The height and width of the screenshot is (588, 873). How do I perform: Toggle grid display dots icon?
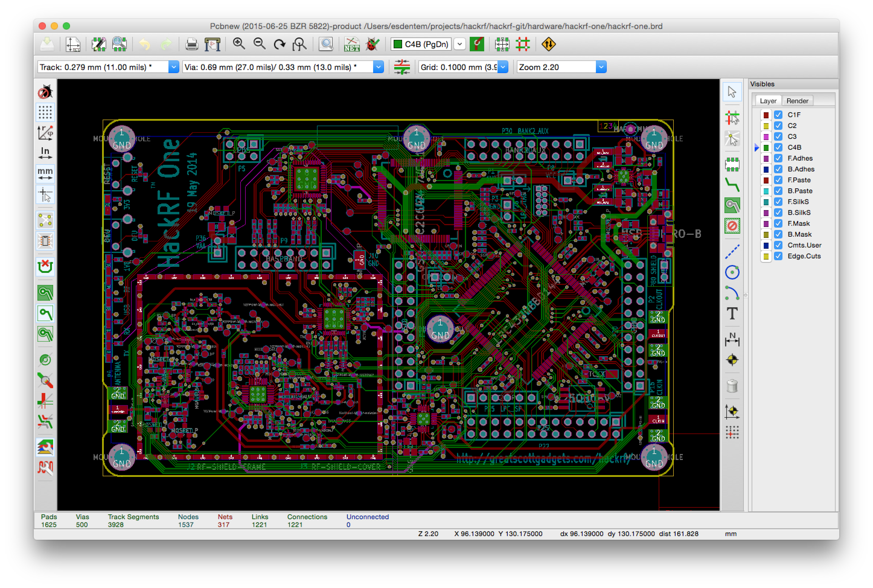pyautogui.click(x=45, y=112)
